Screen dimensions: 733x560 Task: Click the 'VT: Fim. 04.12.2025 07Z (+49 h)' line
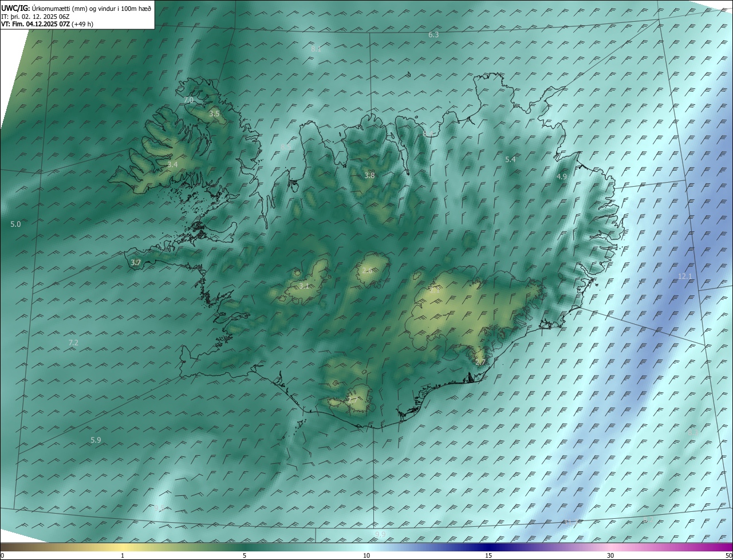pos(47,24)
